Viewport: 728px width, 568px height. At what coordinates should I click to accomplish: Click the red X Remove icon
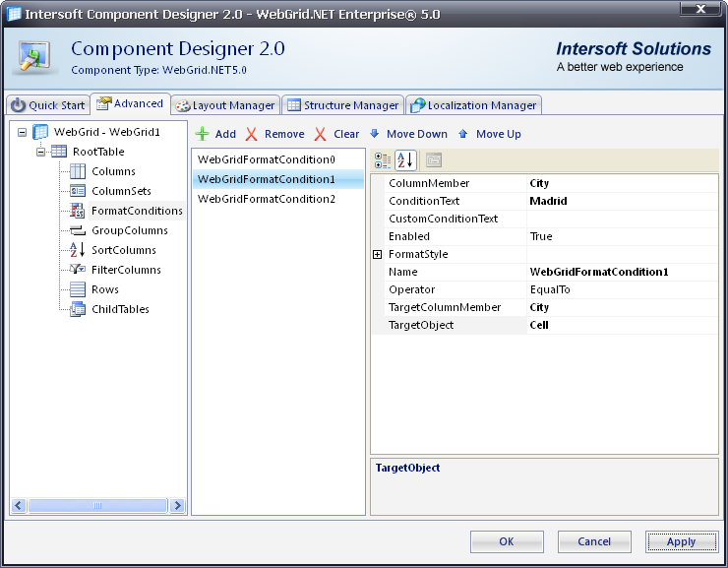251,134
